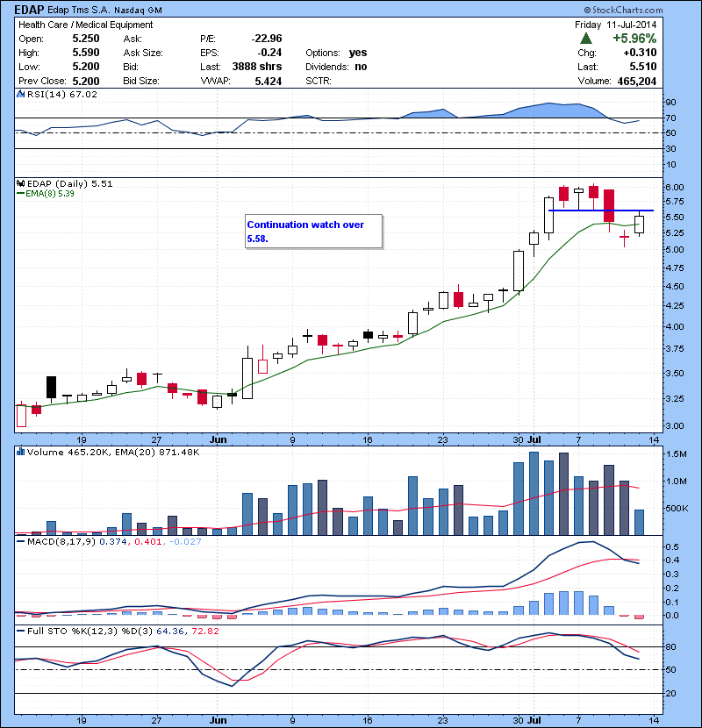This screenshot has height=728, width=702.
Task: Click the 'Edap Tms S.A.' company name
Action: pos(79,10)
